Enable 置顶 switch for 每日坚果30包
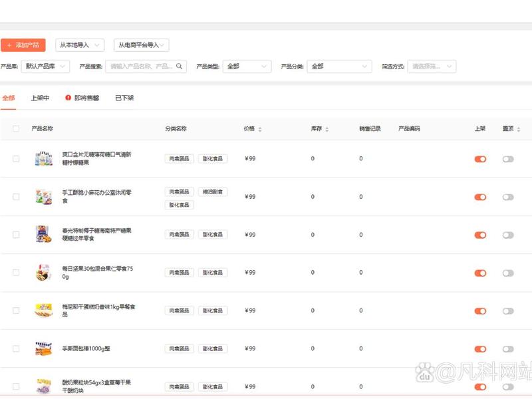Image resolution: width=532 pixels, height=399 pixels. click(x=508, y=273)
